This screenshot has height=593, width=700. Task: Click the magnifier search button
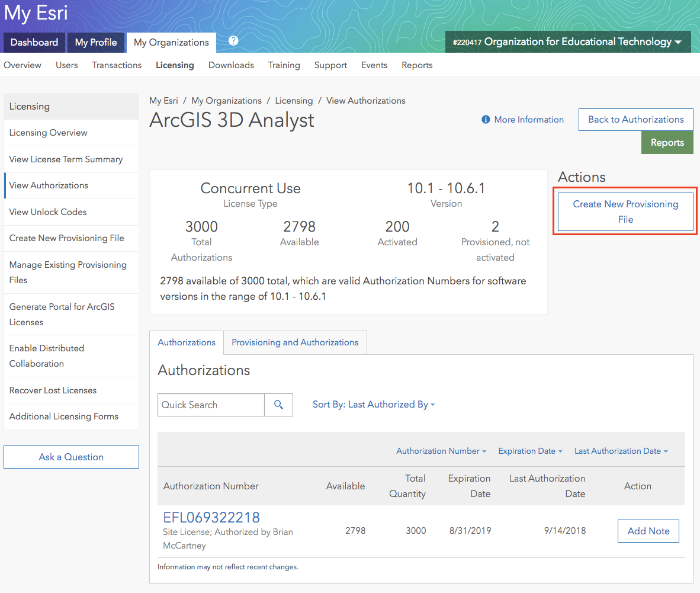point(278,405)
